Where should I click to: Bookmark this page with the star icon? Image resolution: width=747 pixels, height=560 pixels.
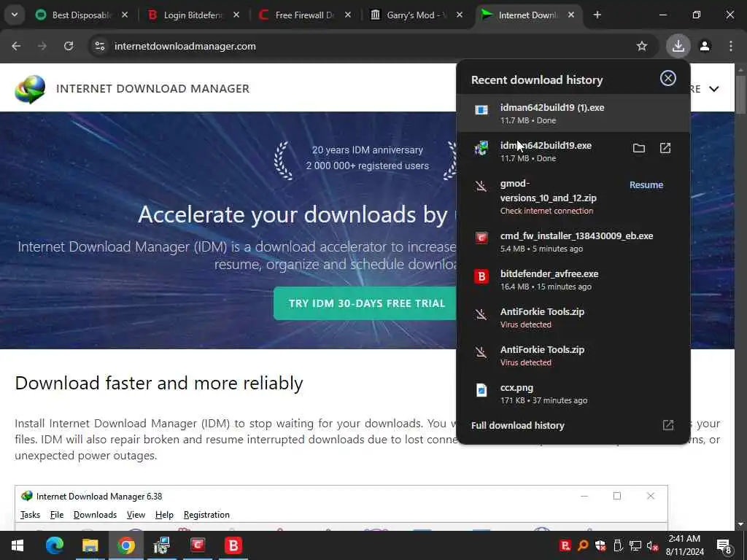click(642, 46)
